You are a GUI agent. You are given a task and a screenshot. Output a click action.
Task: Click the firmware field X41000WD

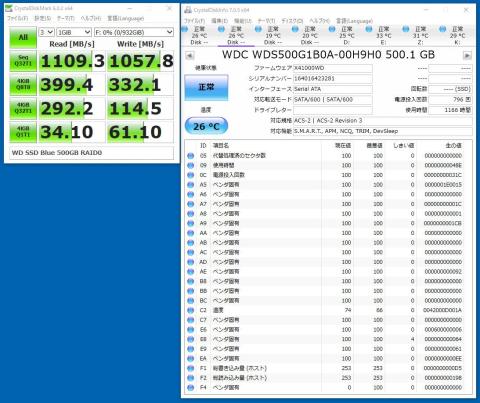tap(332, 68)
